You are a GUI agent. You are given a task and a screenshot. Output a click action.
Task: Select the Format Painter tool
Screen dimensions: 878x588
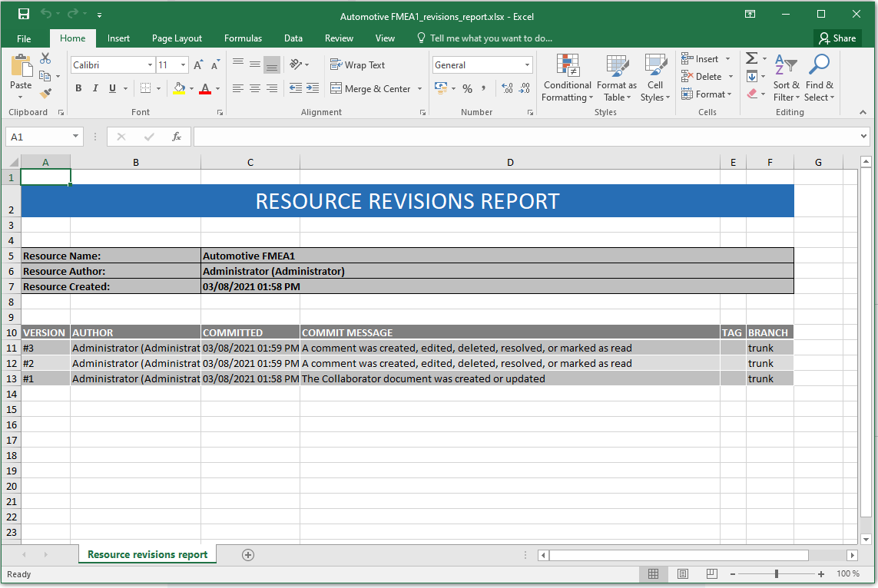pos(45,93)
